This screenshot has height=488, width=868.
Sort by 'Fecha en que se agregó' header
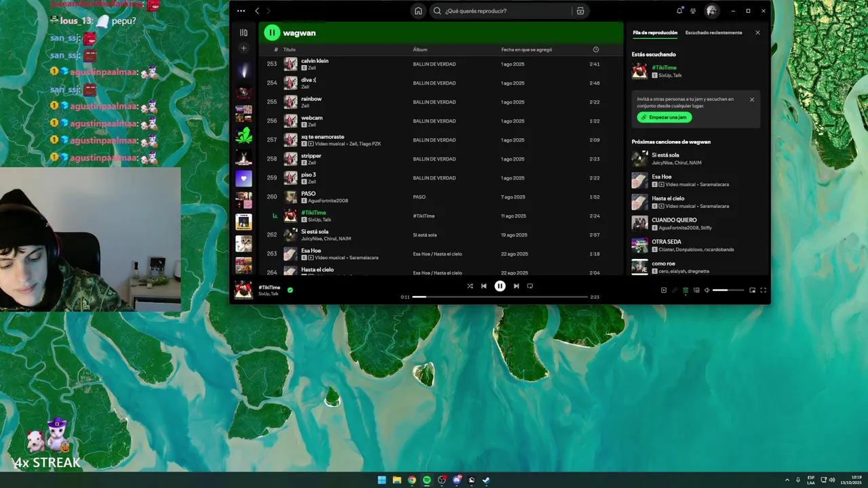[x=526, y=49]
